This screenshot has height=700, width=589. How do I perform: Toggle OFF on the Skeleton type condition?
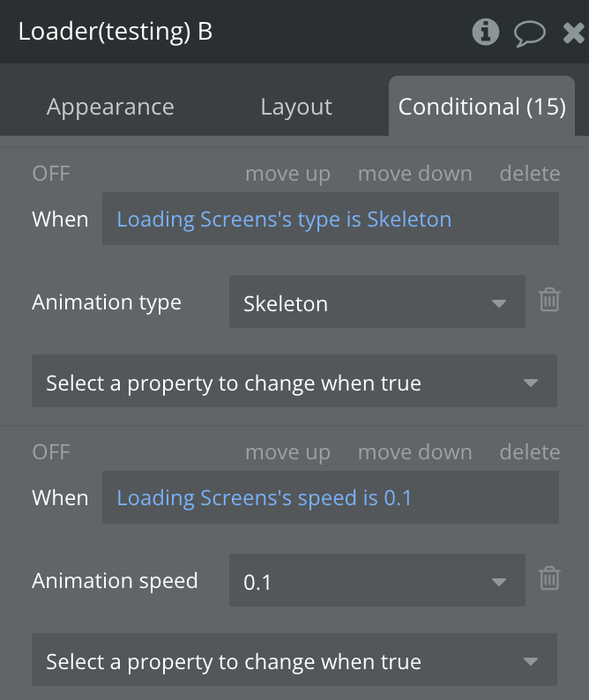pyautogui.click(x=51, y=174)
